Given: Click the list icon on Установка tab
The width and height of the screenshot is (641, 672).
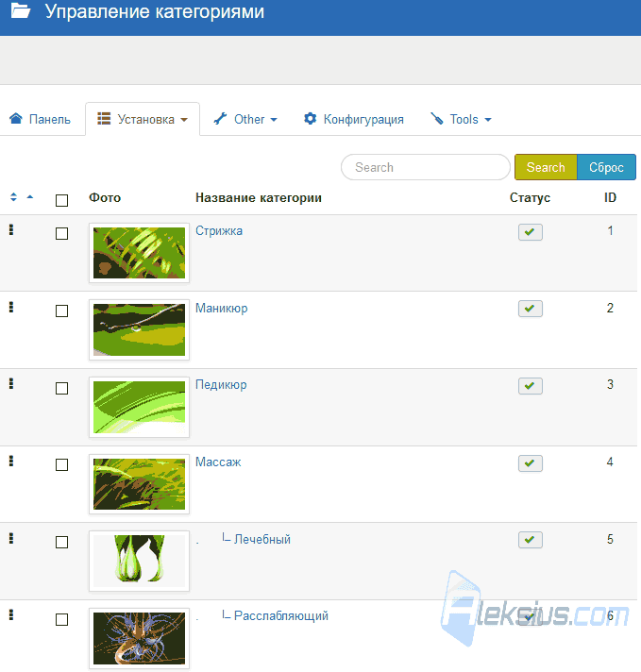Looking at the screenshot, I should coord(104,118).
